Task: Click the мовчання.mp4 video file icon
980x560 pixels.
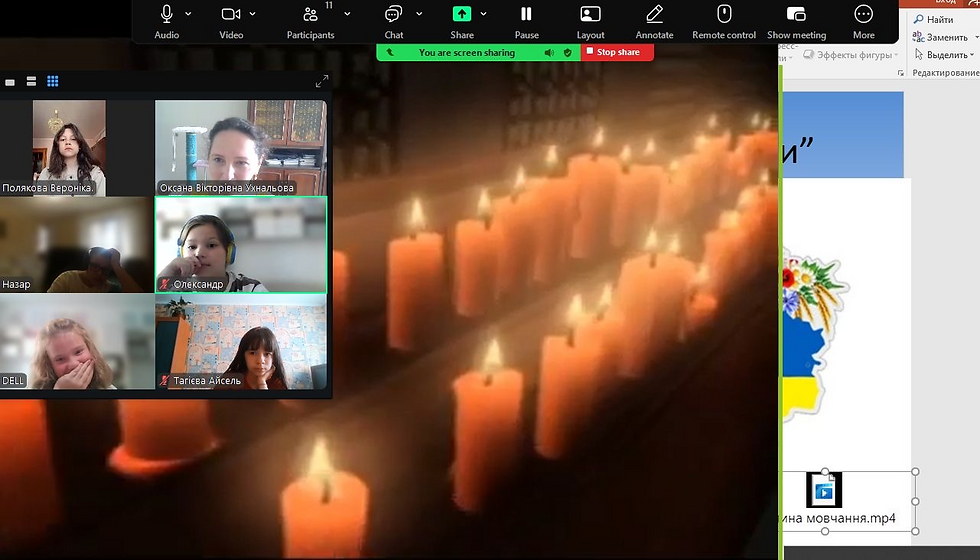Action: point(824,490)
